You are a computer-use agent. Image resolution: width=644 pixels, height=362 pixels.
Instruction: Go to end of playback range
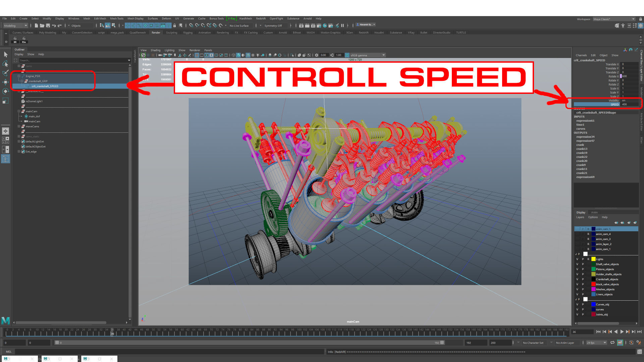(x=639, y=332)
